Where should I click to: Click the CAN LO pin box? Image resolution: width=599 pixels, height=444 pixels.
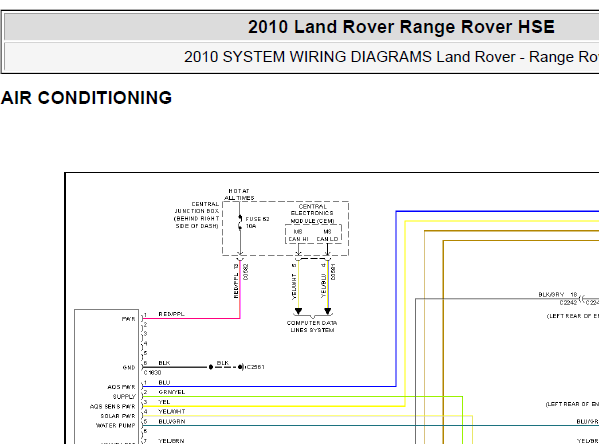coord(327,235)
